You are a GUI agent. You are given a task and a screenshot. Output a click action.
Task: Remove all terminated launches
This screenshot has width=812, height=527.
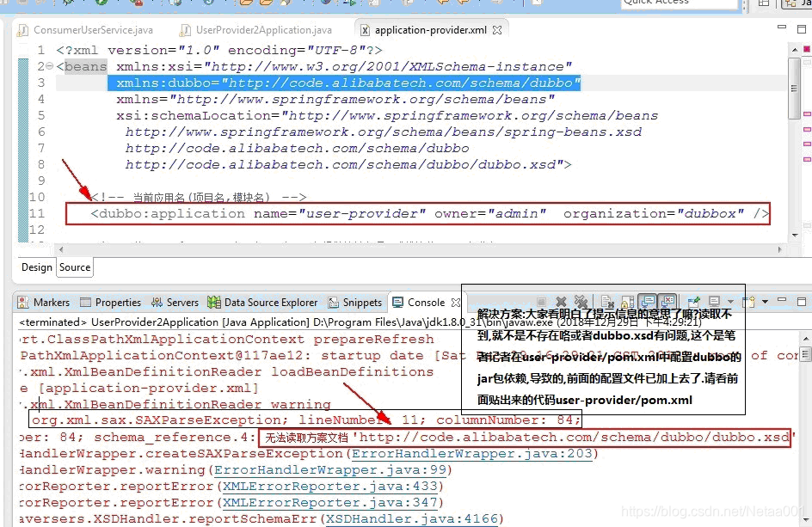[581, 301]
